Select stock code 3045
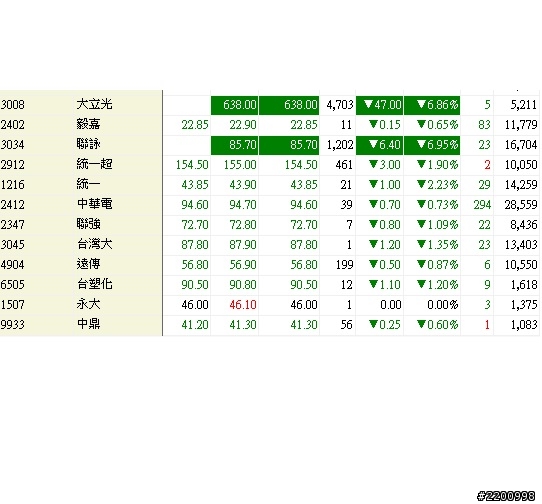The width and height of the screenshot is (542, 504). 12,245
